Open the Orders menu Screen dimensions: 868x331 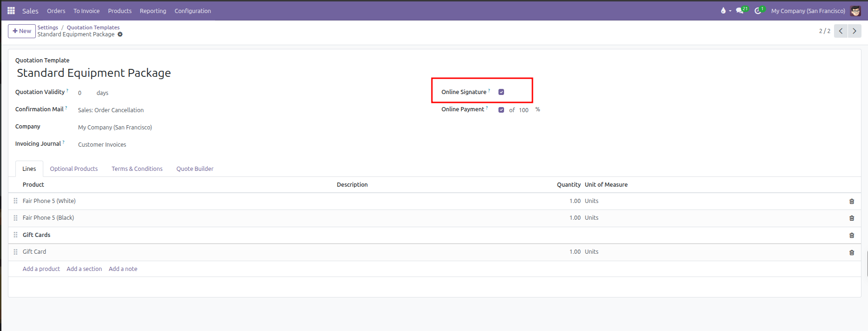pyautogui.click(x=56, y=11)
